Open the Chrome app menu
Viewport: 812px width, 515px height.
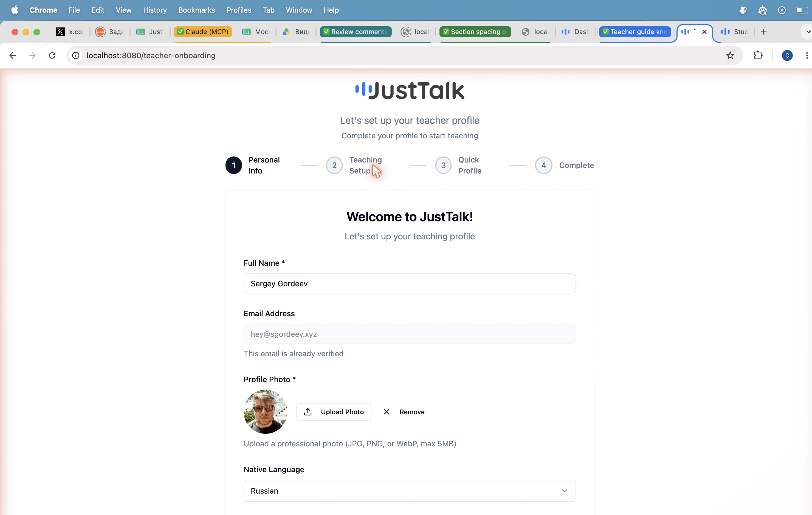pos(43,10)
